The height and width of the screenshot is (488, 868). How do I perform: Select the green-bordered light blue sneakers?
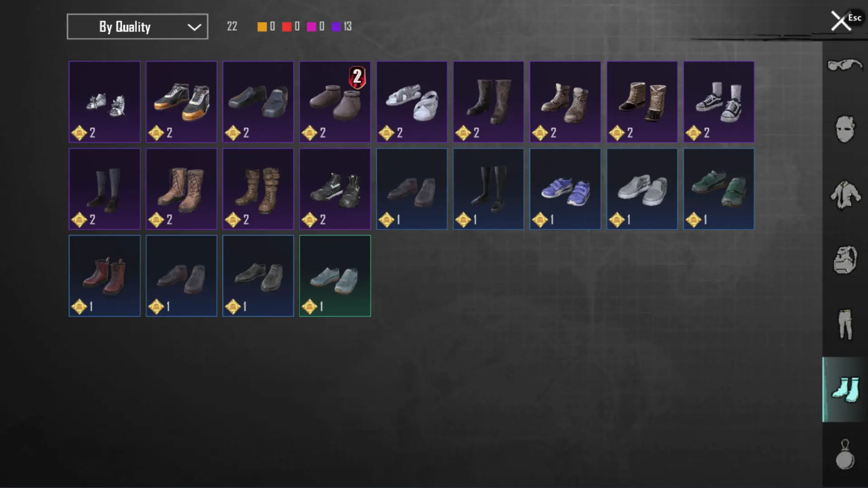tap(335, 276)
